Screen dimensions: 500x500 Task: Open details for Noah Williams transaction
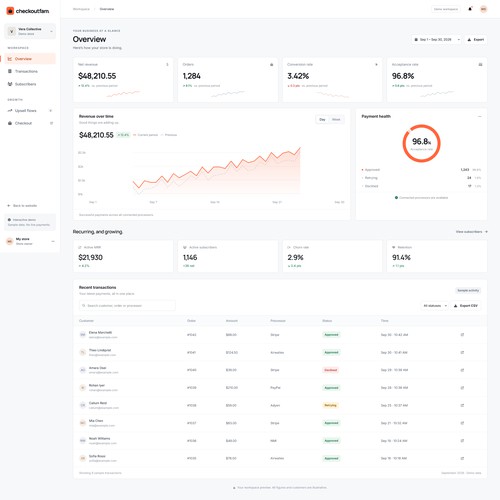point(462,441)
